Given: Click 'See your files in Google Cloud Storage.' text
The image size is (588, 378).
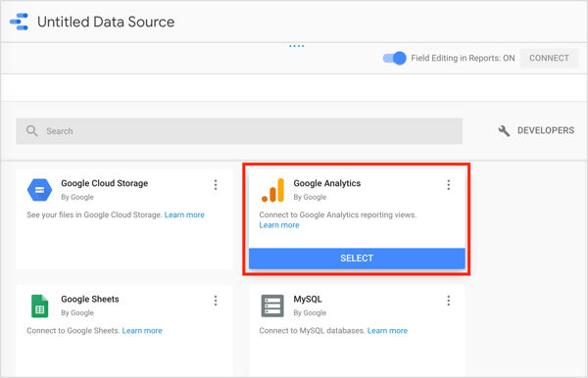Looking at the screenshot, I should pyautogui.click(x=94, y=214).
